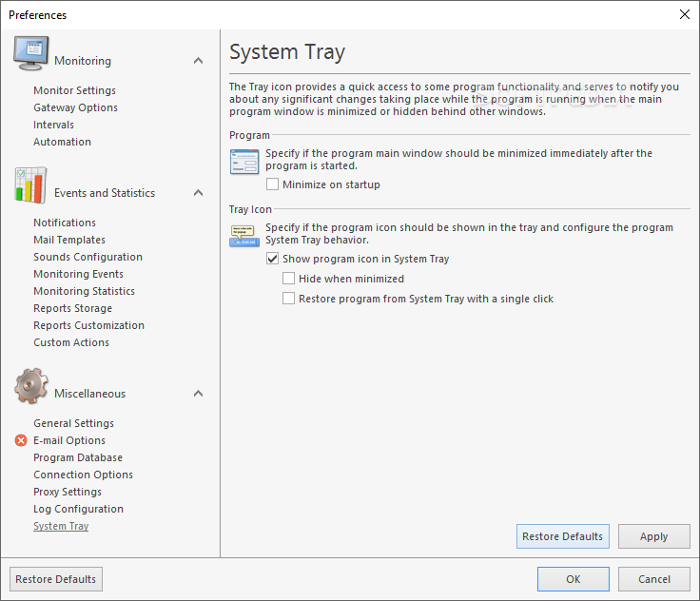
Task: Collapse the Monitoring section chevron
Action: 198,61
